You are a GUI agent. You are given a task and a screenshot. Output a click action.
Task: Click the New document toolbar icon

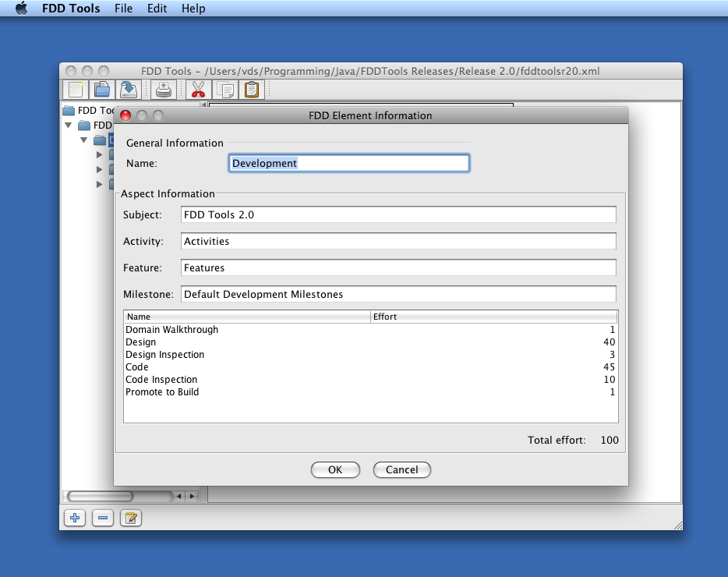(76, 90)
